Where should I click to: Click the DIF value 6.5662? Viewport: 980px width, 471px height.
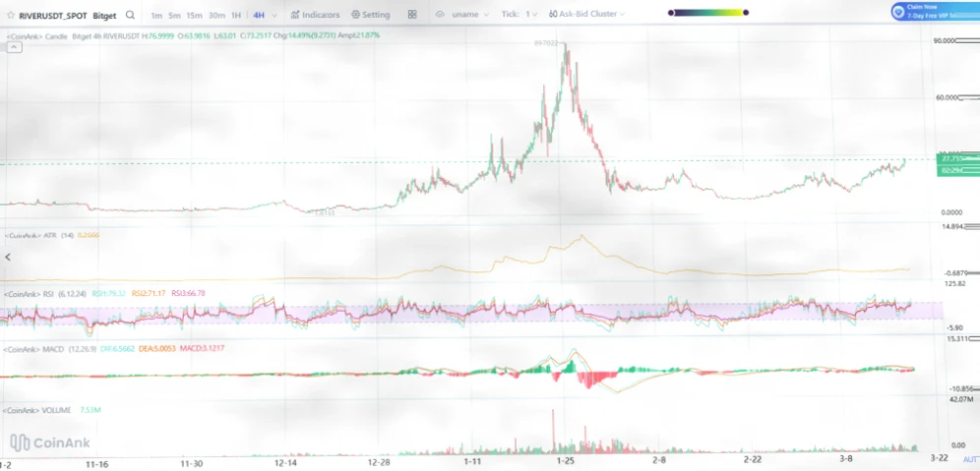click(x=119, y=348)
